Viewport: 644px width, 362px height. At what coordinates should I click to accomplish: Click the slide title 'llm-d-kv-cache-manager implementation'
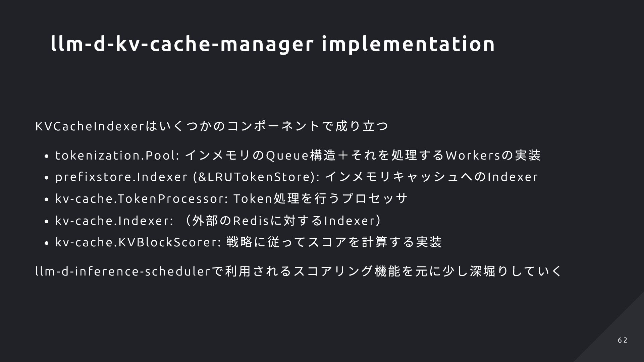[x=273, y=44]
